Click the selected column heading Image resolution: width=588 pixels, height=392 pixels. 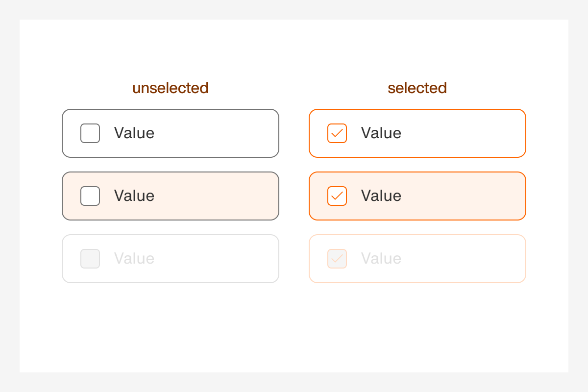point(417,88)
